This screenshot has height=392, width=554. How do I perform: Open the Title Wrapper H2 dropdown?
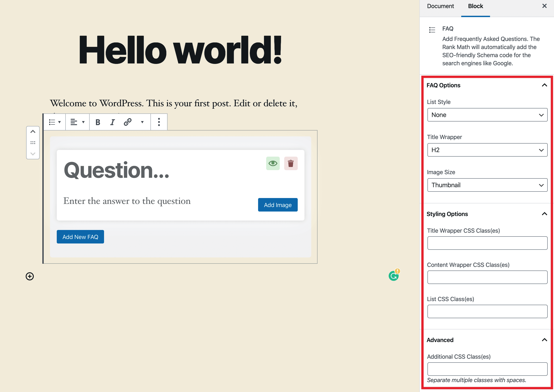coord(487,150)
